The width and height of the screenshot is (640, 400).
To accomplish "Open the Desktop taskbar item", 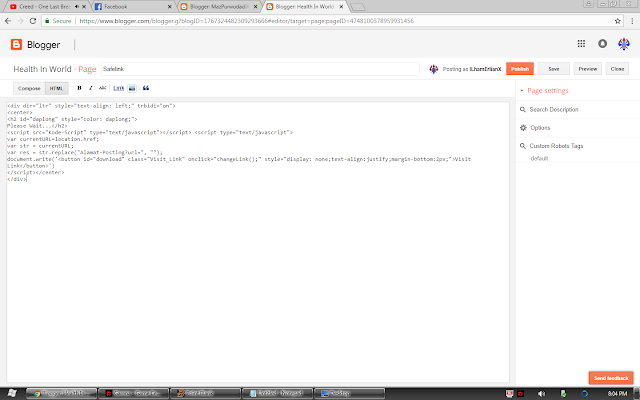I will [x=349, y=393].
